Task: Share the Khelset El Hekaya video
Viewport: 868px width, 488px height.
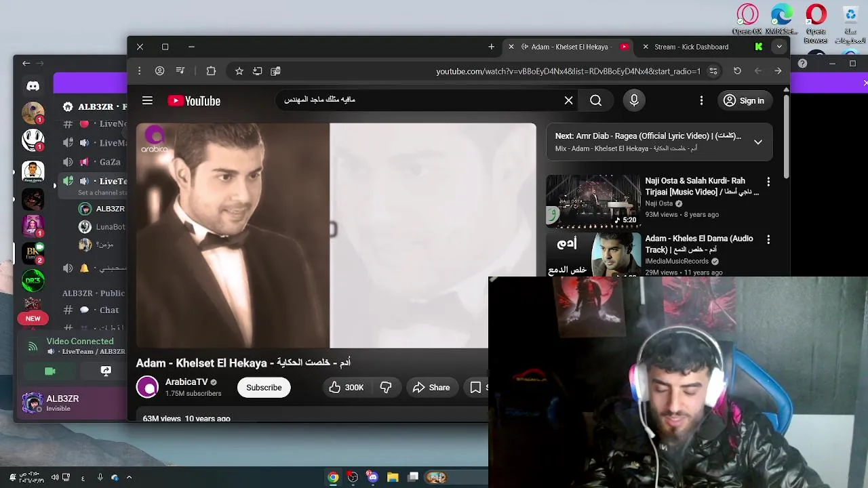Action: pyautogui.click(x=431, y=388)
